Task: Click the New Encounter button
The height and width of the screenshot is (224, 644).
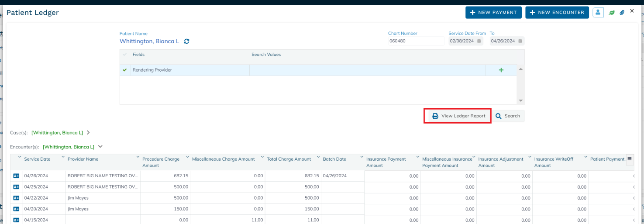Action: (557, 12)
